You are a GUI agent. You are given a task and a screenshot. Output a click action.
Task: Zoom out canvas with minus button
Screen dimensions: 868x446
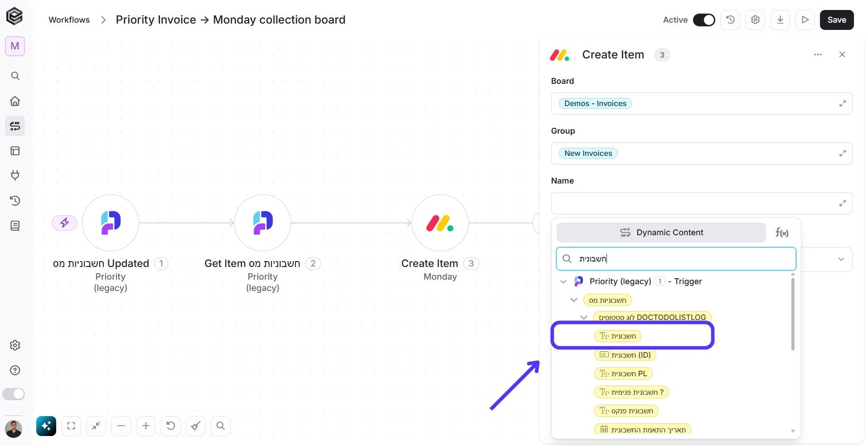[x=121, y=426]
